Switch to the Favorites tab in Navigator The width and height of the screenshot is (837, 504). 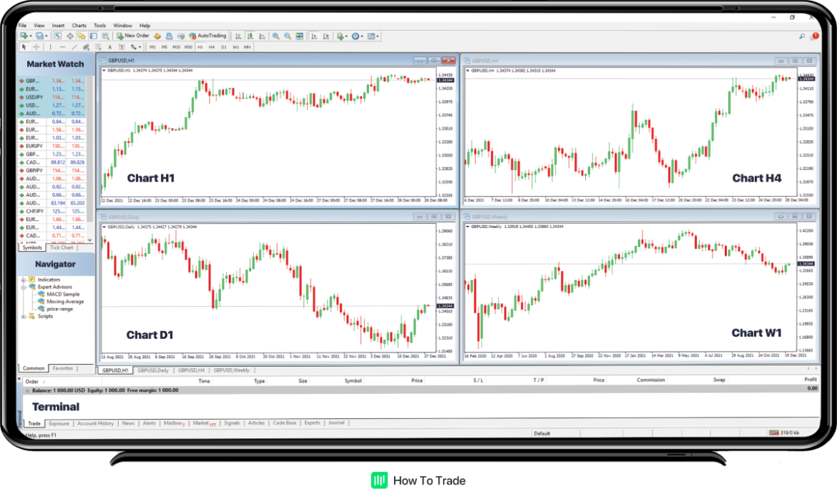pyautogui.click(x=64, y=367)
